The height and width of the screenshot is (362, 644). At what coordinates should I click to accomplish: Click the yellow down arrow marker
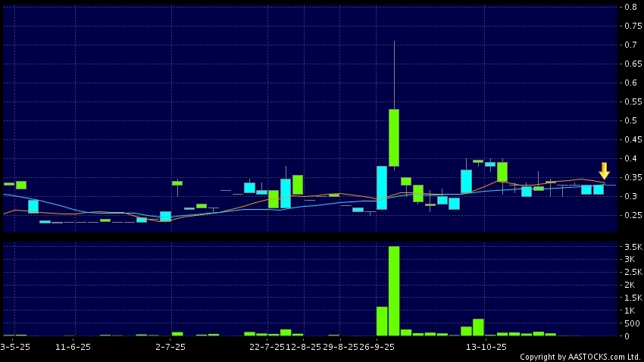click(604, 170)
